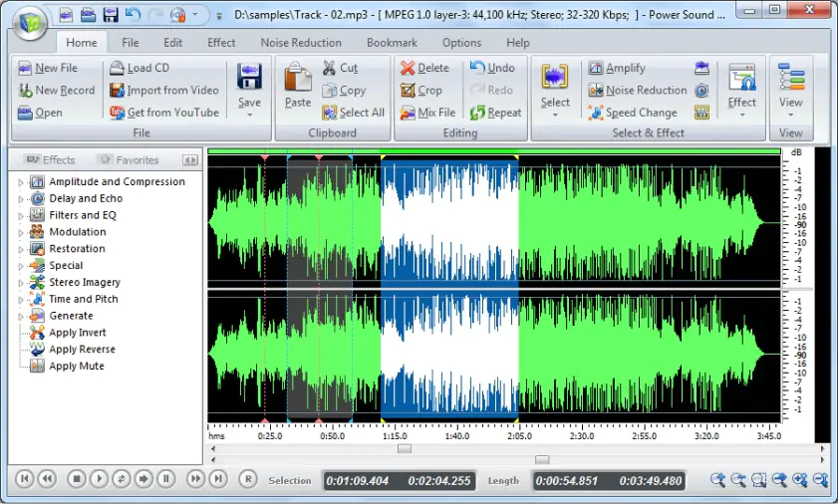
Task: Switch to the File ribbon tab
Action: [x=130, y=43]
